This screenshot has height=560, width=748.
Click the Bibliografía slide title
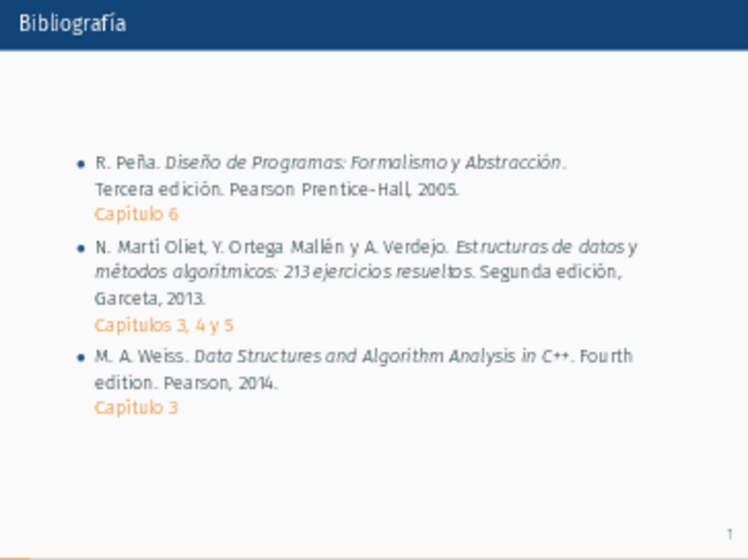pyautogui.click(x=72, y=24)
